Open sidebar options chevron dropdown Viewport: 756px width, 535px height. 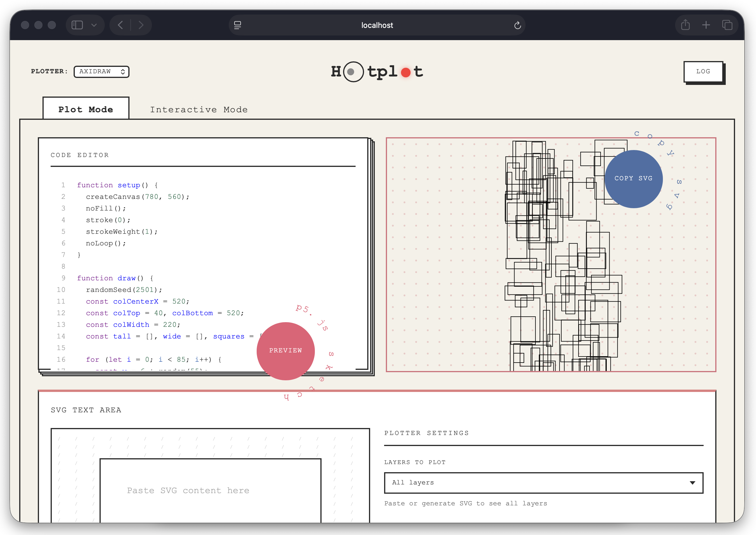point(94,25)
